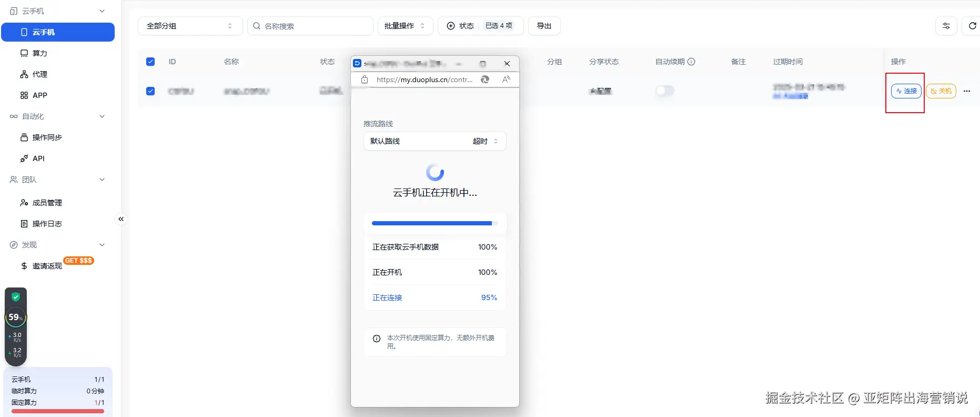The height and width of the screenshot is (417, 980).
Task: Open column filter settings icon
Action: (x=946, y=26)
